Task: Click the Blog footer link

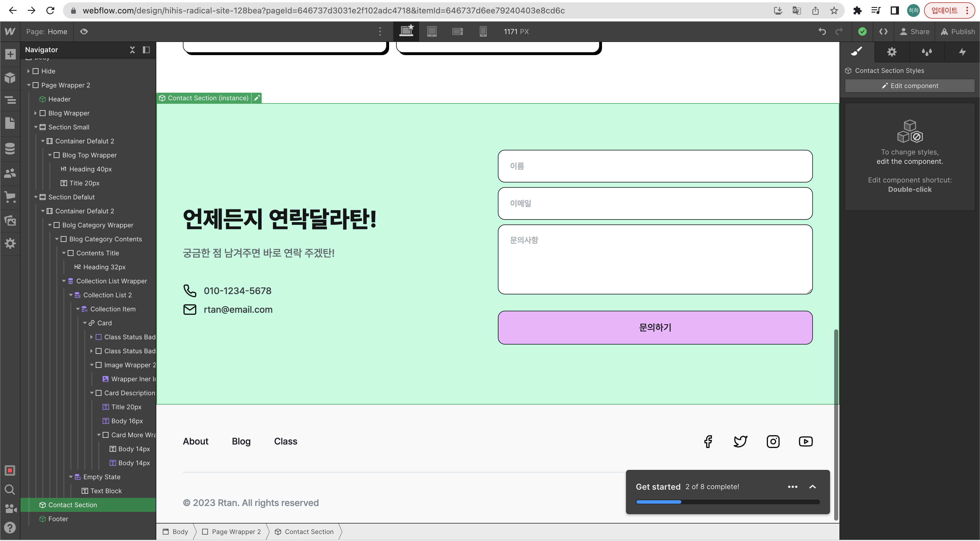Action: 241,441
